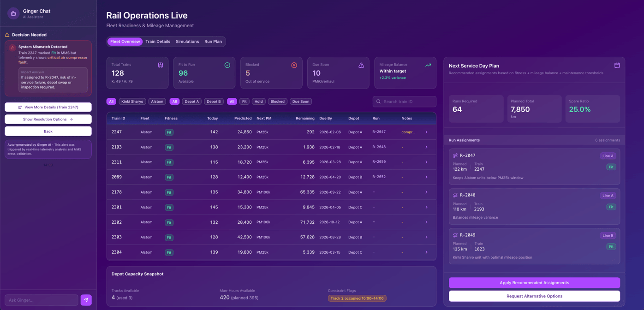Toggle the Kinki Sharyo fleet filter

coord(132,101)
